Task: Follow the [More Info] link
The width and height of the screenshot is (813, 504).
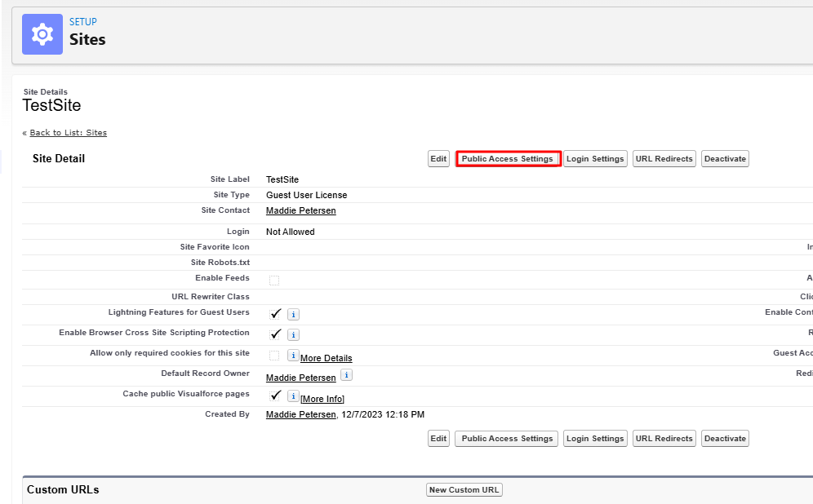Action: coord(322,399)
